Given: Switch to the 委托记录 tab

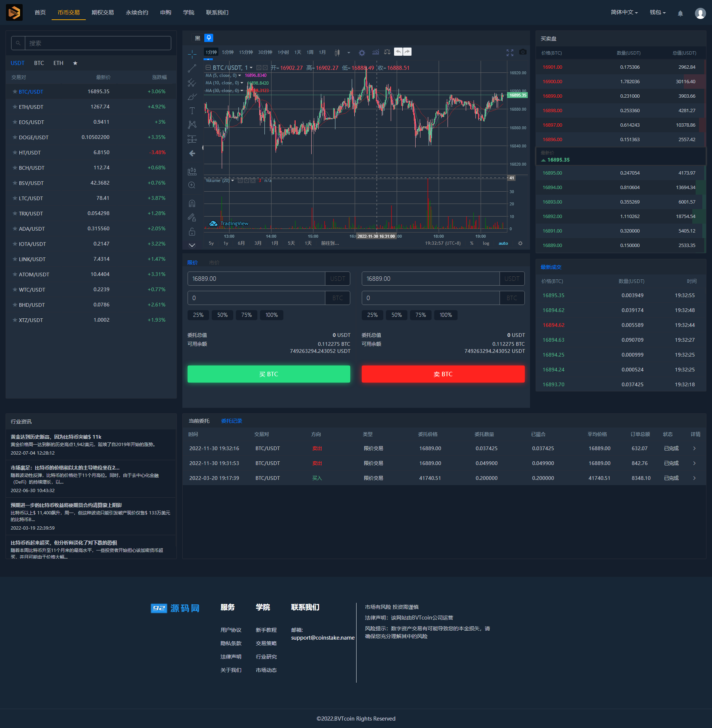Looking at the screenshot, I should pos(231,421).
